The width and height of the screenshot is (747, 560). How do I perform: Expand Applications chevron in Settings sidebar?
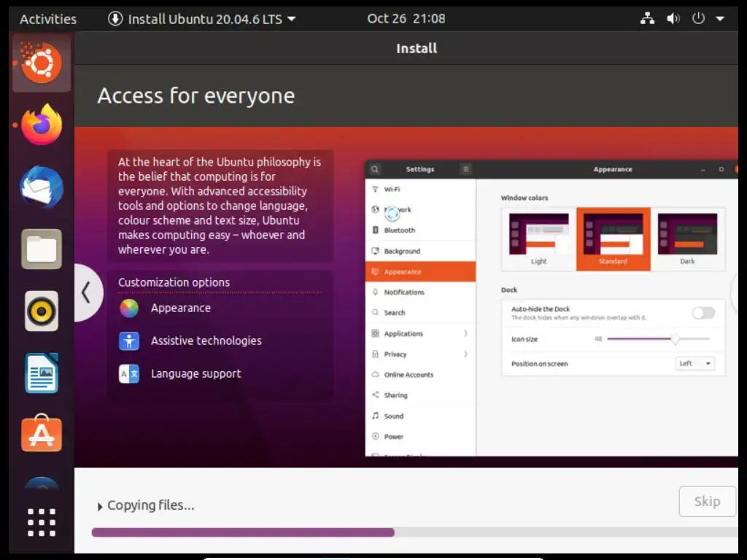click(x=465, y=333)
